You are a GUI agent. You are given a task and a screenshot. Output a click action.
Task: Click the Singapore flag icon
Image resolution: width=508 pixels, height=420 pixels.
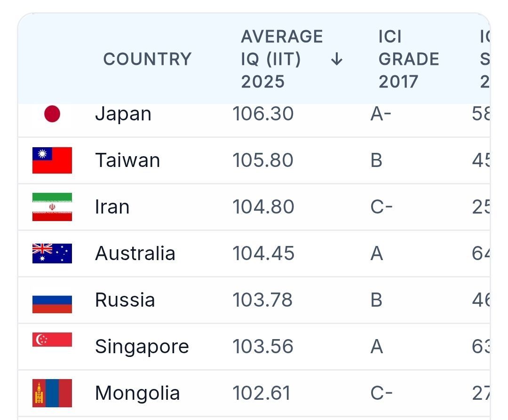pos(52,340)
